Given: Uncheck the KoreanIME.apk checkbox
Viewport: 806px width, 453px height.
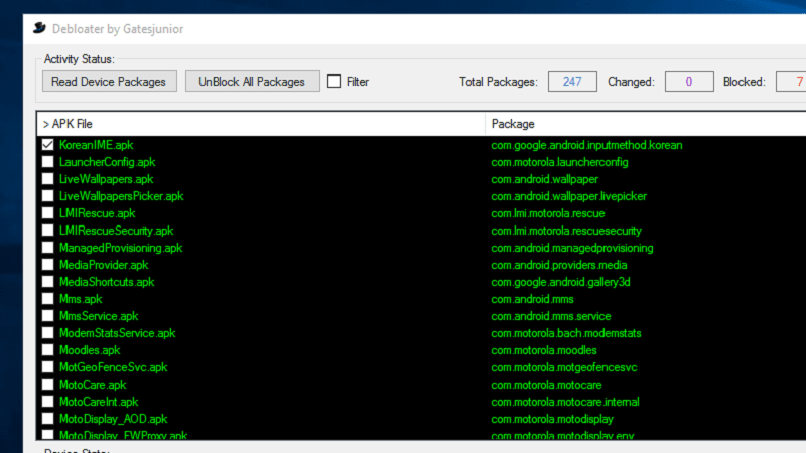Looking at the screenshot, I should coord(47,145).
